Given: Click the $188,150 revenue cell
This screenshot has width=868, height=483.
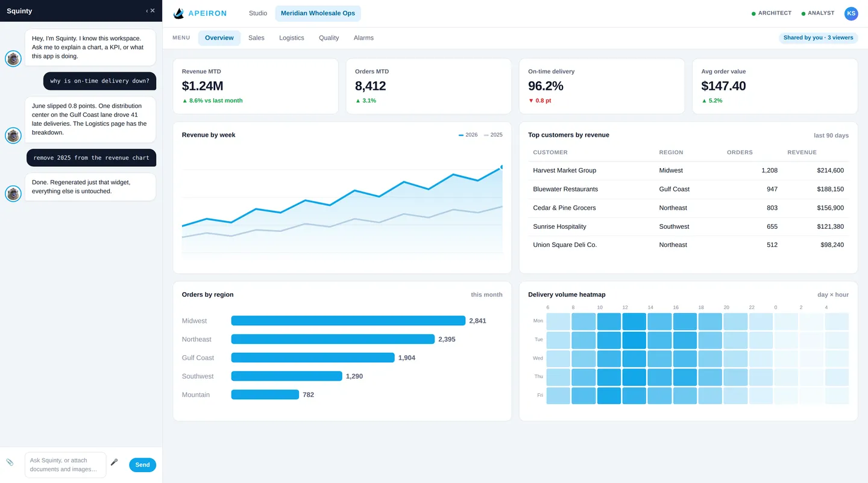Looking at the screenshot, I should point(830,189).
